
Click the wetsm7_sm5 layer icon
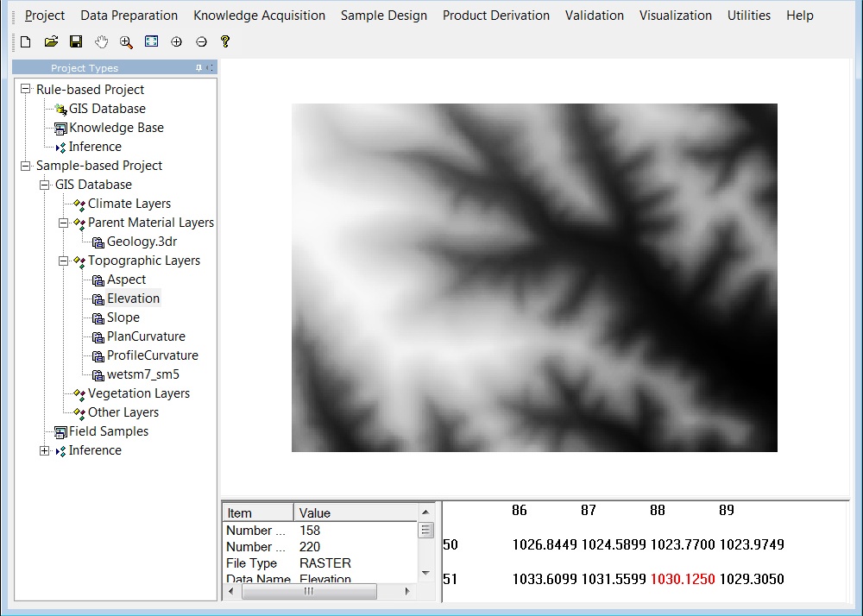tap(98, 375)
